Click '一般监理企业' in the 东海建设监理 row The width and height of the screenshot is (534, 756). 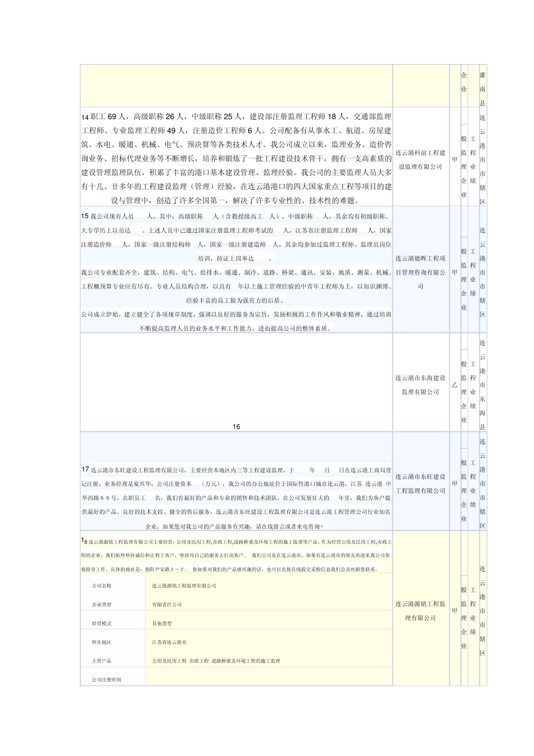(x=464, y=385)
